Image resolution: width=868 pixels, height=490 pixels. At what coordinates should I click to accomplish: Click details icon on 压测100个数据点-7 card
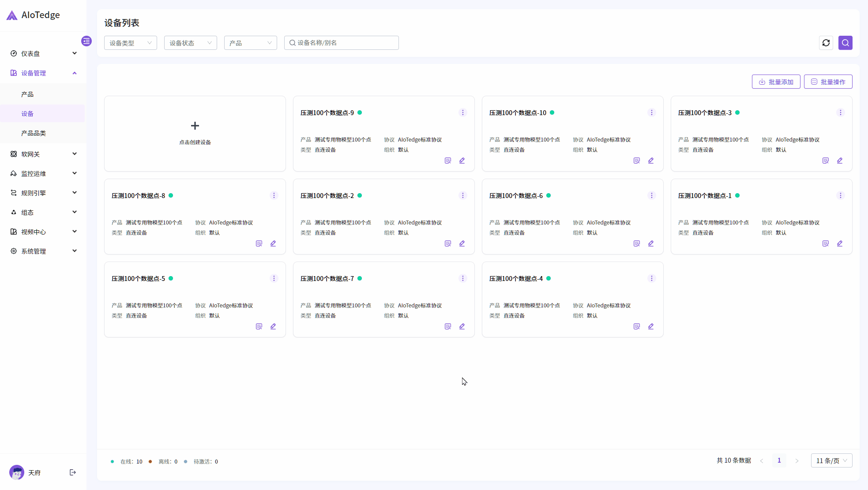click(x=447, y=326)
